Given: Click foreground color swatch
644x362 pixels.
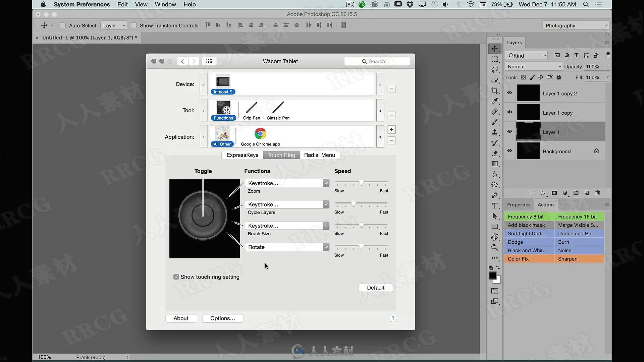Looking at the screenshot, I should (x=492, y=275).
